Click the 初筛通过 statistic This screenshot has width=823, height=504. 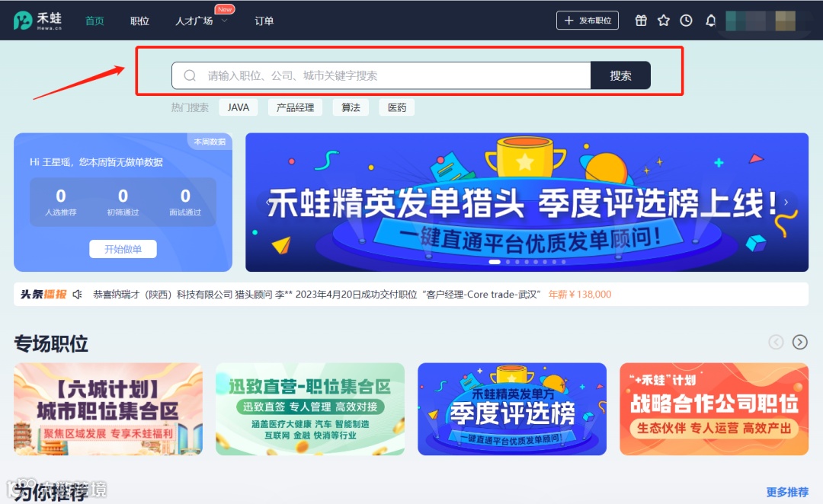tap(123, 202)
